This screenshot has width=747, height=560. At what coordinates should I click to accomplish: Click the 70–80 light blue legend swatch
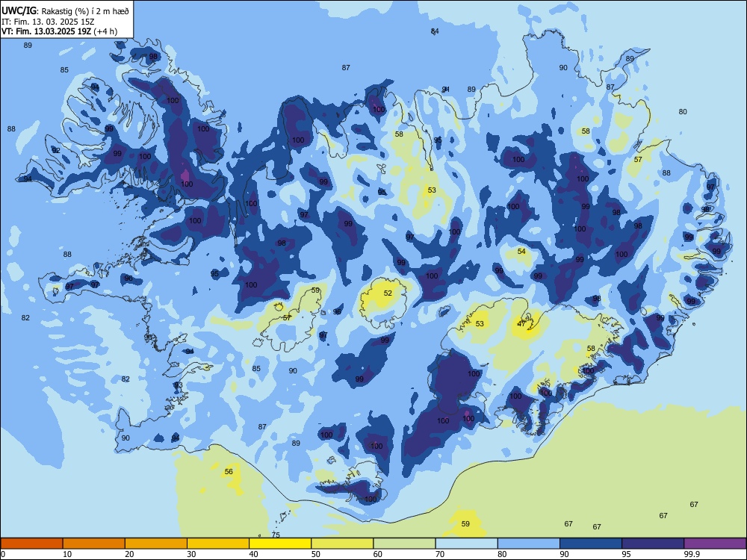tap(466, 544)
